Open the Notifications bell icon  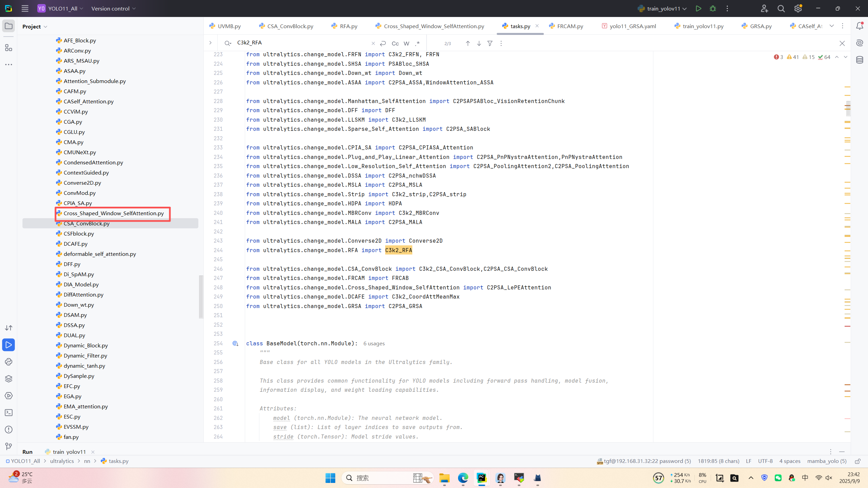[x=860, y=26]
